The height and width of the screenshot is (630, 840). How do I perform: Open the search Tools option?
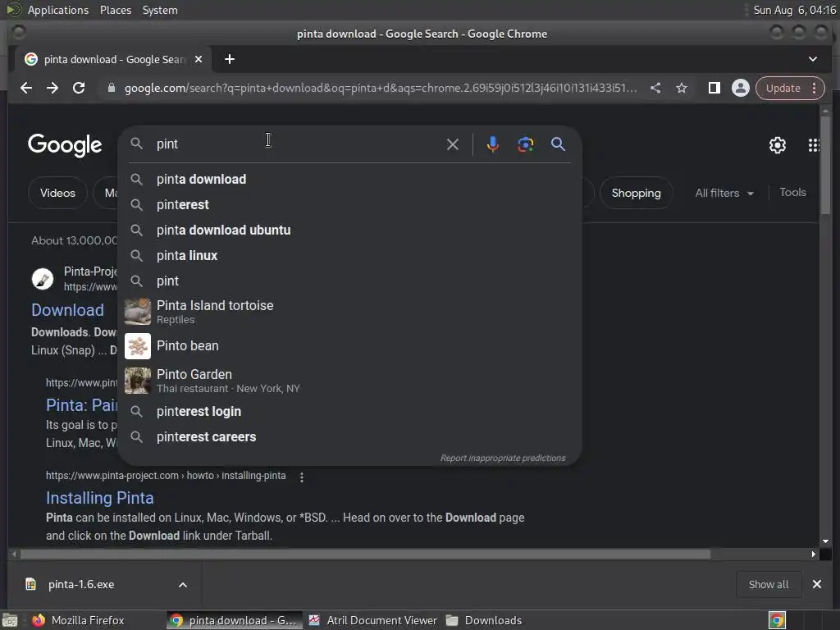(792, 192)
